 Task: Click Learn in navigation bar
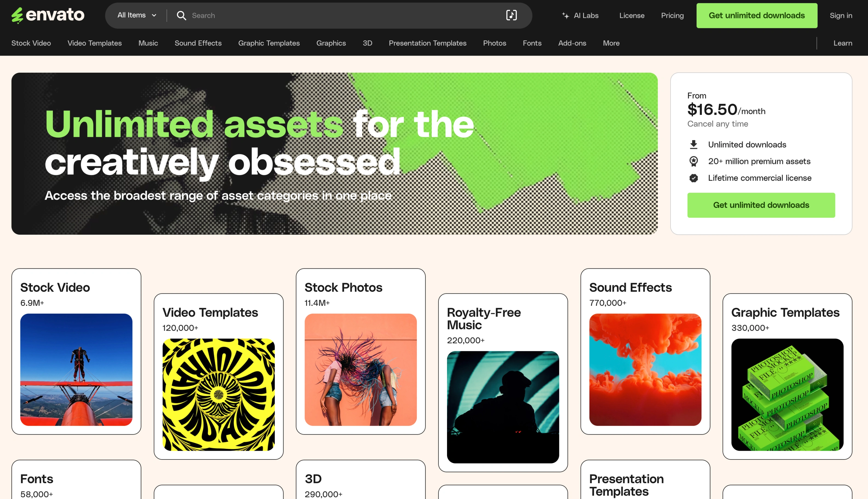(x=843, y=43)
